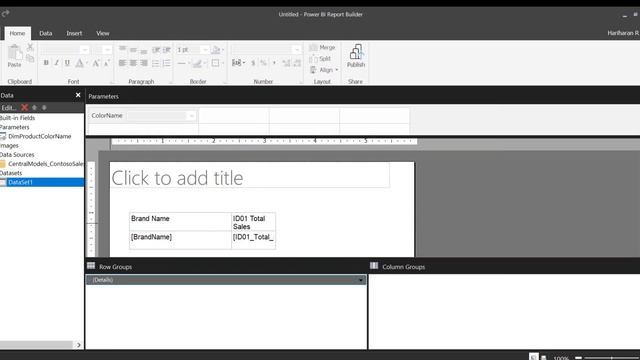Click the Paste button in Clipboard group
This screenshot has width=640, height=360.
pyautogui.click(x=14, y=56)
